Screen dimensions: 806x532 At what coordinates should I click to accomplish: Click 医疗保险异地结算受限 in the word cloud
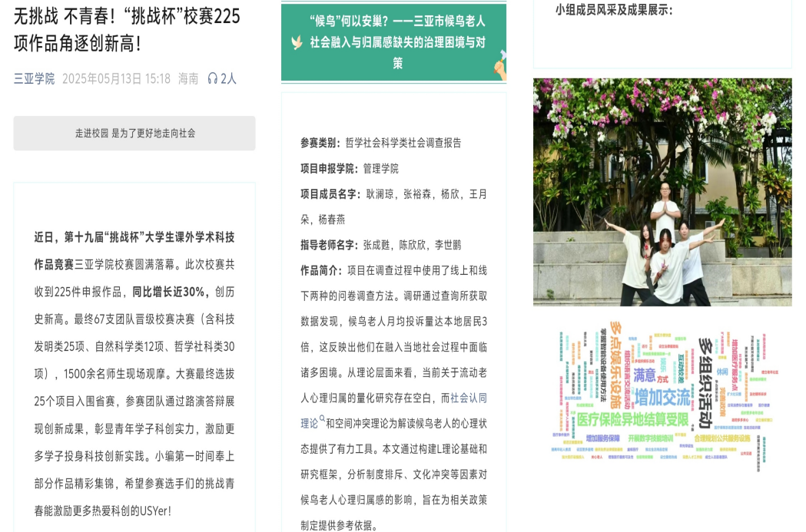click(632, 419)
